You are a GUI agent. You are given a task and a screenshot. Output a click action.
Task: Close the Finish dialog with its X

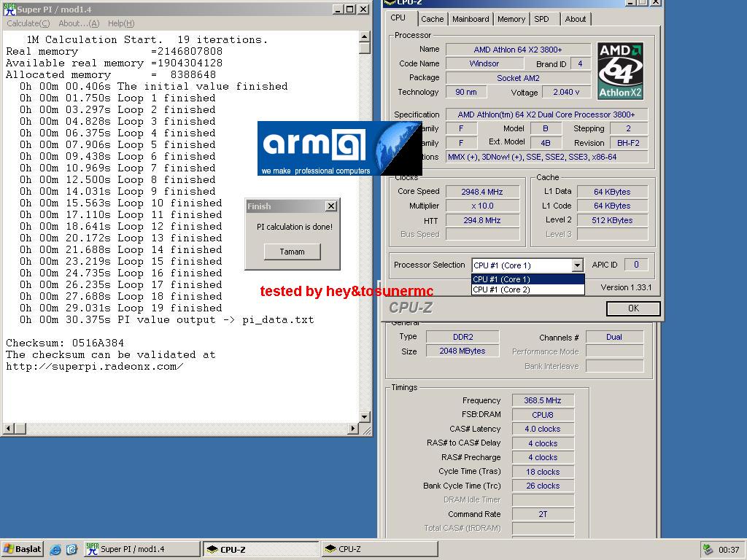coord(331,206)
